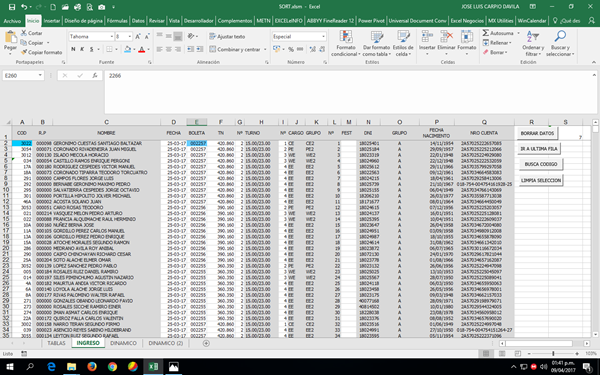Apply percent style icon
This screenshot has height=375, width=600.
pyautogui.click(x=291, y=49)
